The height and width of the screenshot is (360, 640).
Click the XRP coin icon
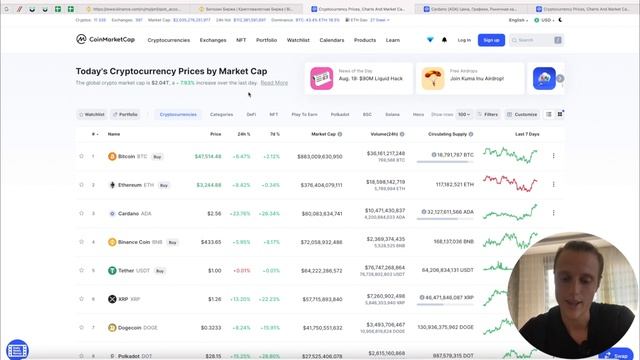(x=112, y=299)
